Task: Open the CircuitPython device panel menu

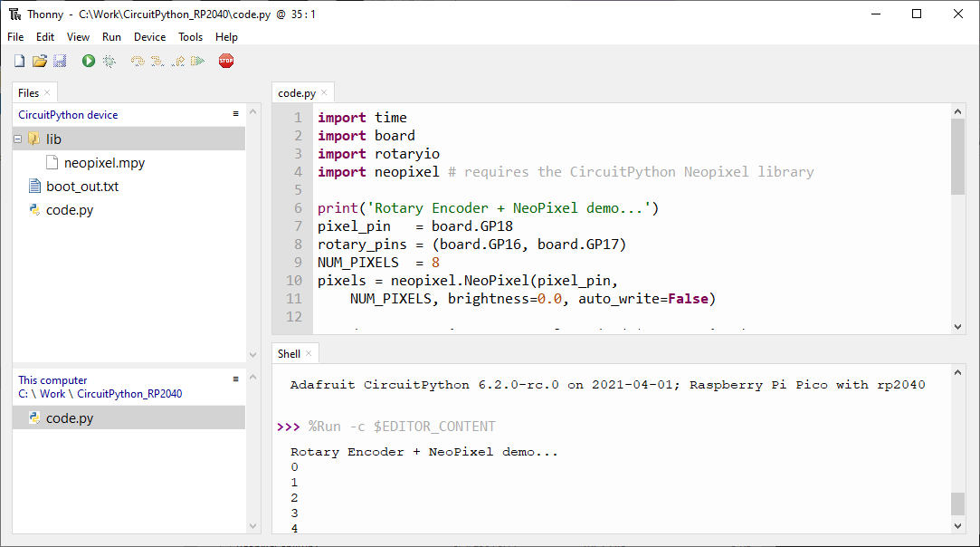Action: click(x=235, y=114)
